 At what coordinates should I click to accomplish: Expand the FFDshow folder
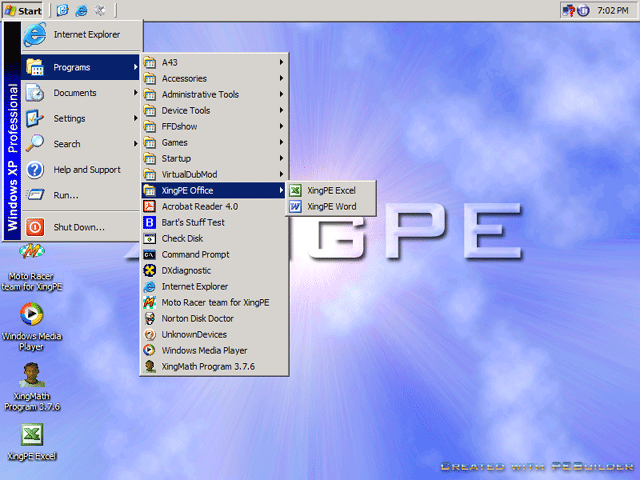[x=213, y=127]
